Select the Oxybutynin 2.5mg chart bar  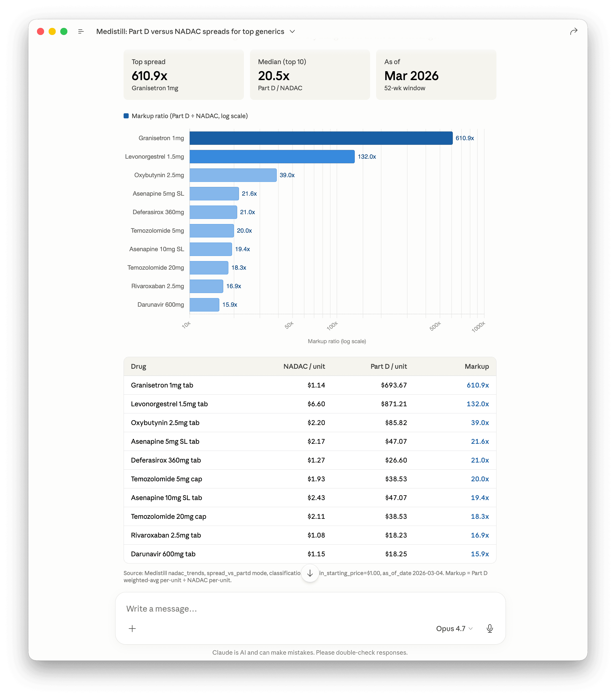coord(233,175)
